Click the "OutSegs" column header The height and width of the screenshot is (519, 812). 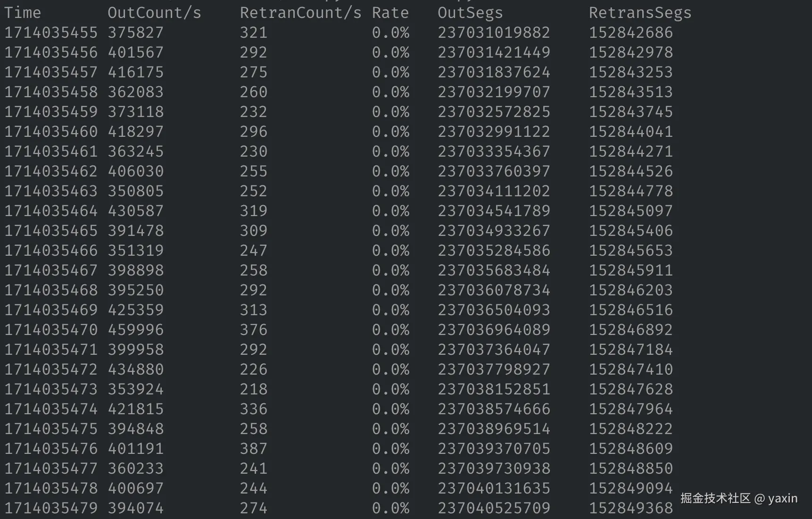point(471,13)
